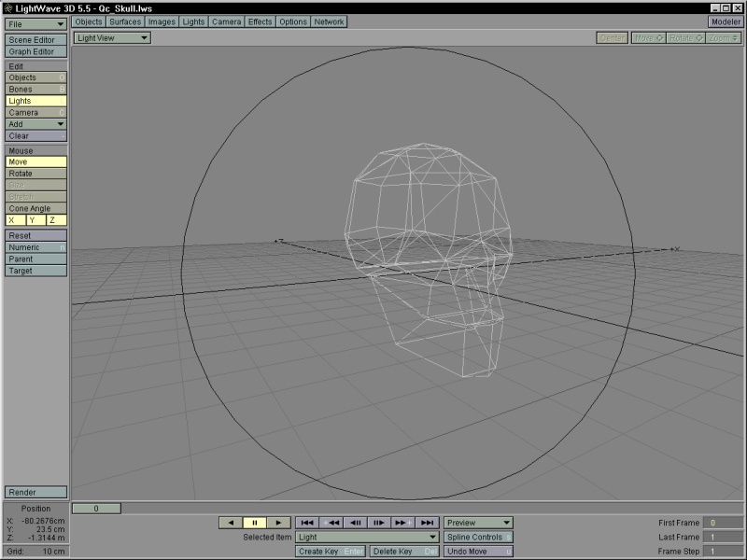The width and height of the screenshot is (747, 560).
Task: Toggle the X axis constraint
Action: tap(15, 220)
